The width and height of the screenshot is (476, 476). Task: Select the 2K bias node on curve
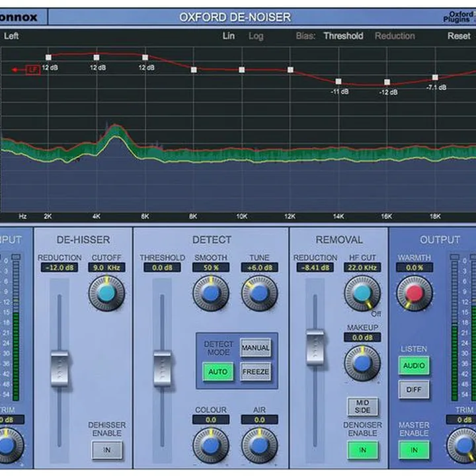click(x=48, y=58)
